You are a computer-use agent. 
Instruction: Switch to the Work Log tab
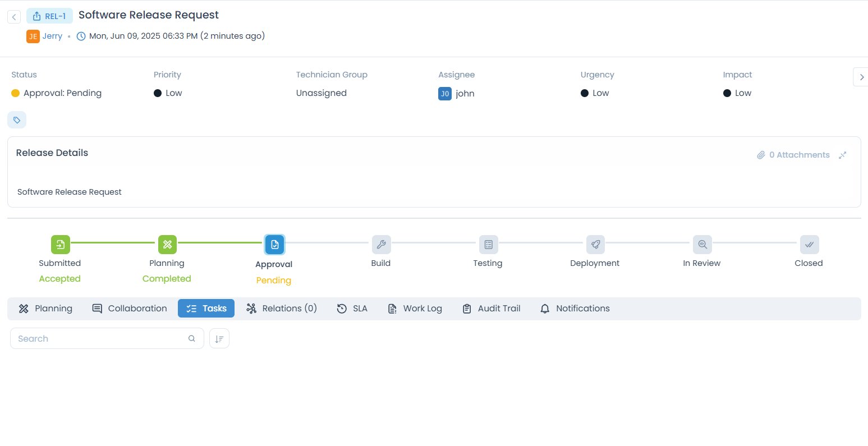point(415,308)
